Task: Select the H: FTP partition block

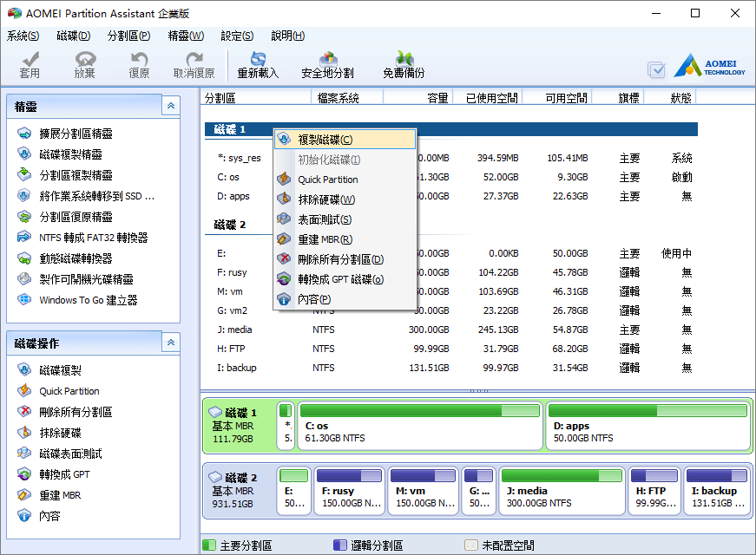Action: point(654,492)
